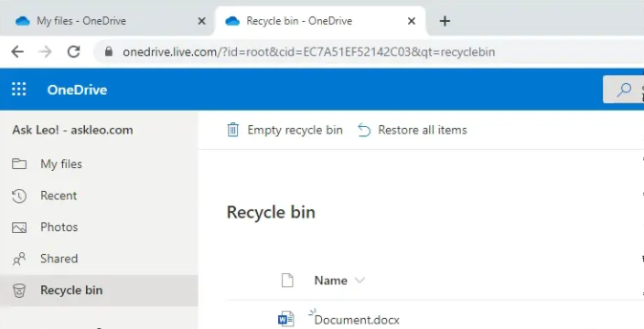Expand the Name column sort chevron
This screenshot has width=644, height=329.
360,281
